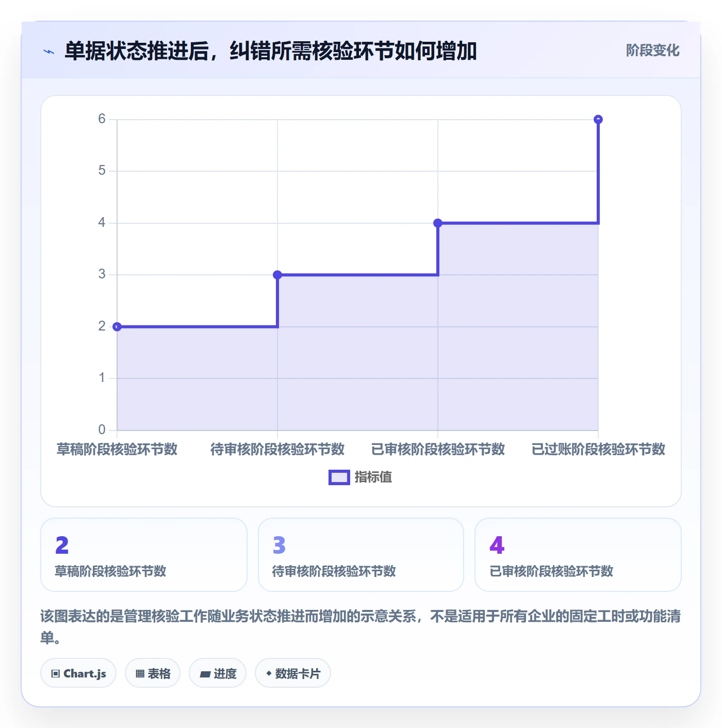
Task: Select the data point at value 3
Action: coord(277,275)
